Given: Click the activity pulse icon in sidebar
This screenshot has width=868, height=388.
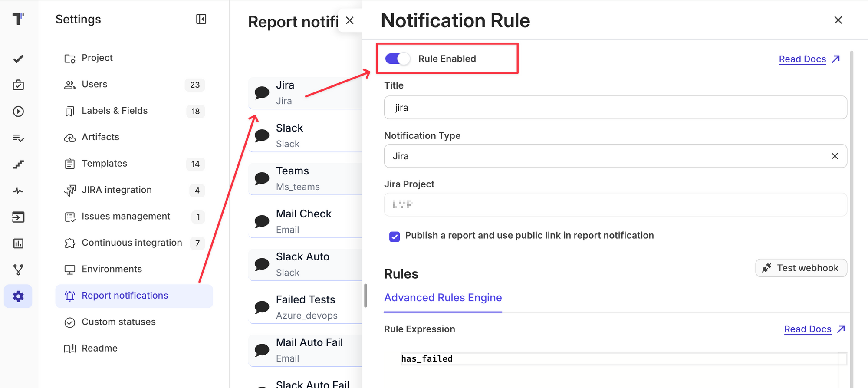Looking at the screenshot, I should coord(18,190).
